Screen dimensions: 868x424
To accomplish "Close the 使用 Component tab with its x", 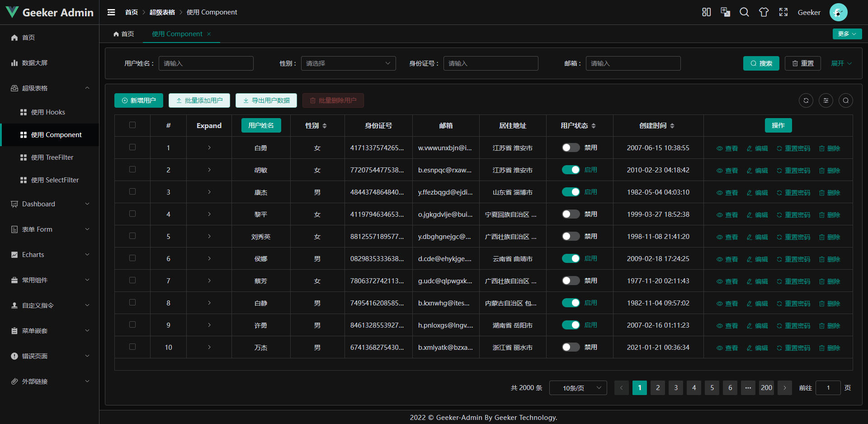I will [209, 34].
